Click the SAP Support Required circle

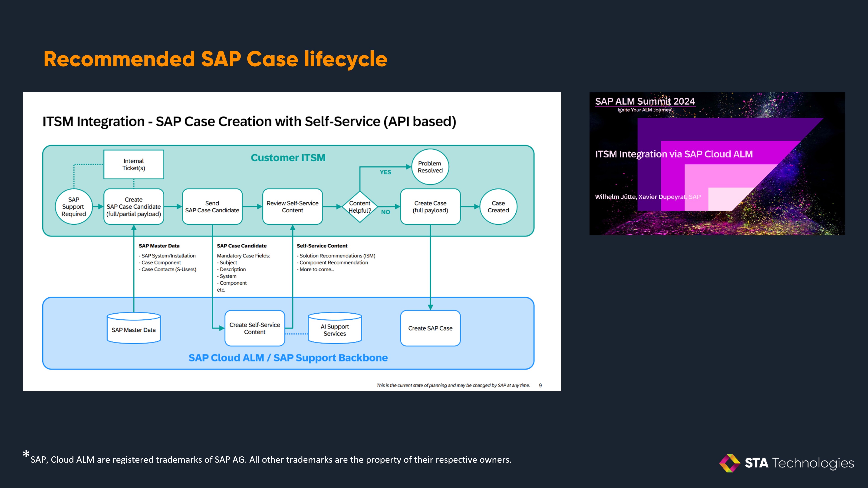click(x=73, y=207)
